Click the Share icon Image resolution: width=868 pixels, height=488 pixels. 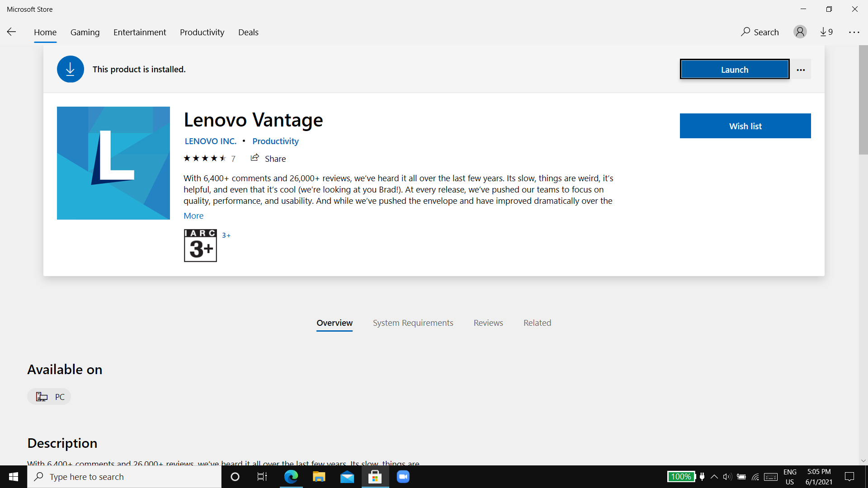point(255,158)
